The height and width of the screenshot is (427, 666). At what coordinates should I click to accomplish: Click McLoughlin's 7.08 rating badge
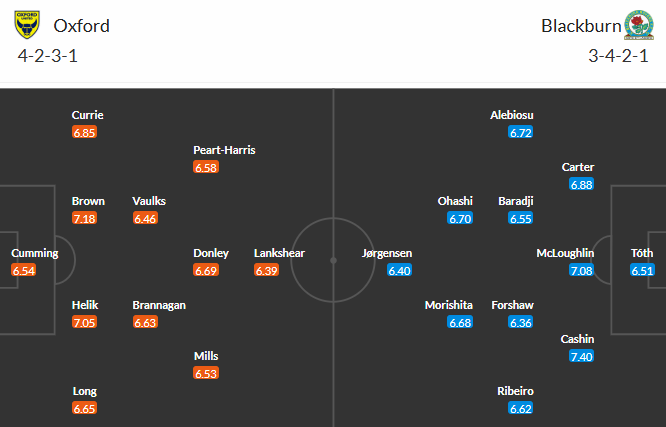click(x=580, y=270)
